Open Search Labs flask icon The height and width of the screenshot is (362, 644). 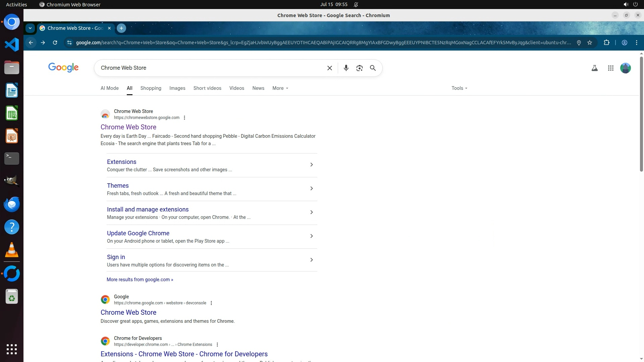(594, 68)
